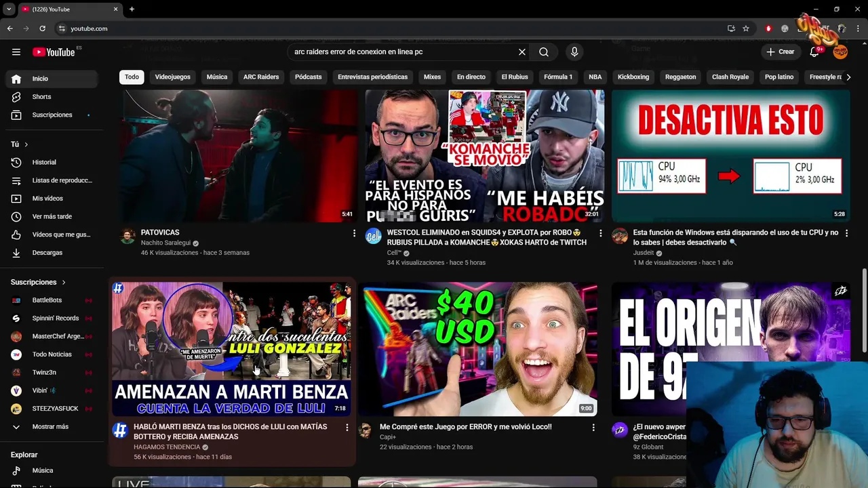Reload the page in browser toolbar
Viewport: 868px width, 488px height.
pyautogui.click(x=42, y=28)
